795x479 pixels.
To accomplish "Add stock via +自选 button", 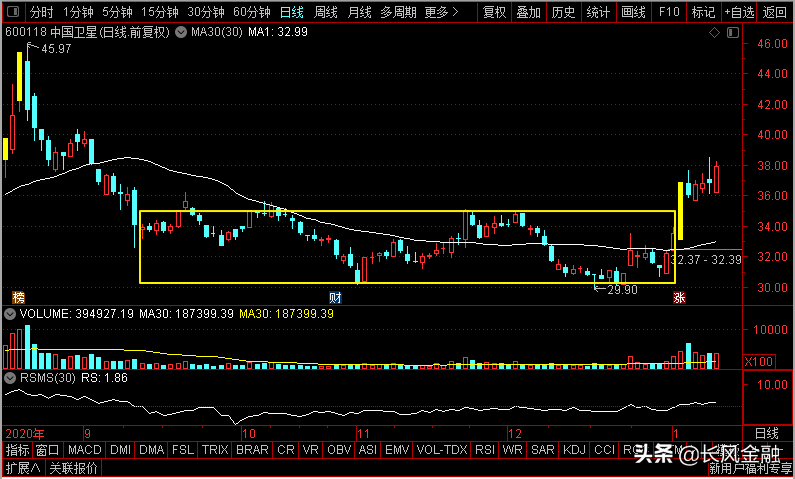I will point(739,12).
